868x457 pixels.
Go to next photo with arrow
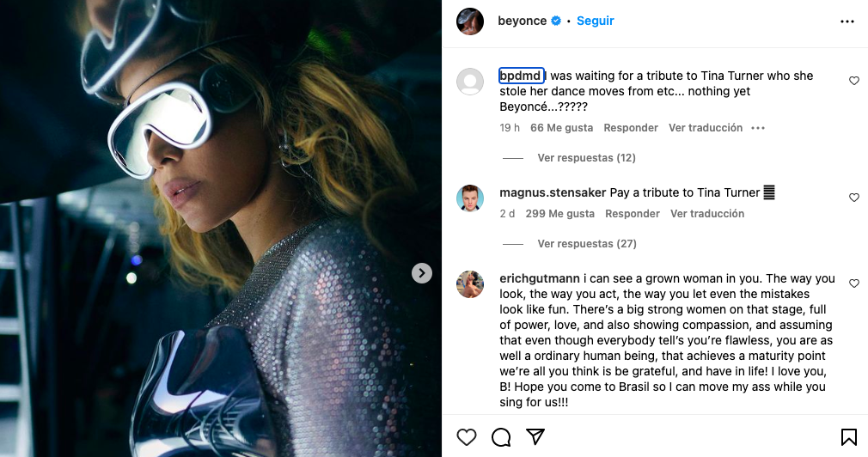[421, 273]
